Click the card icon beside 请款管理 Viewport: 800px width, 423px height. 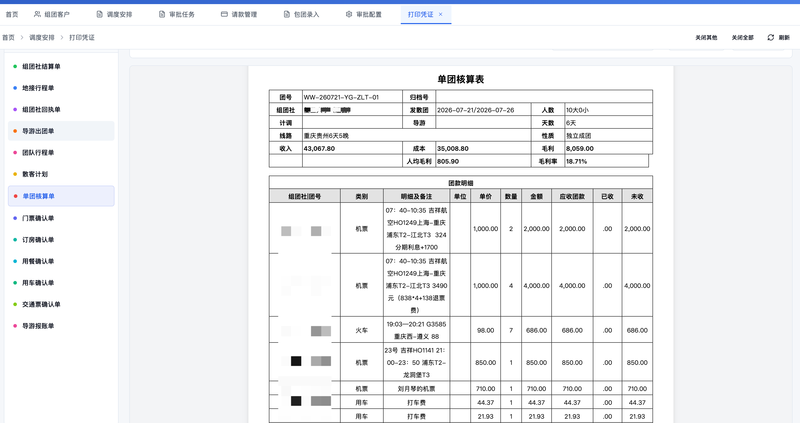pos(224,14)
